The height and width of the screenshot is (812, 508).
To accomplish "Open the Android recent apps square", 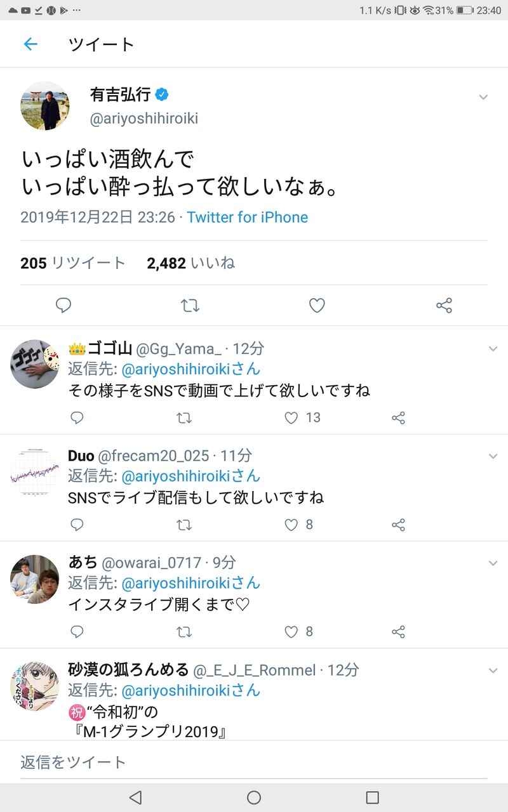I will 373,797.
